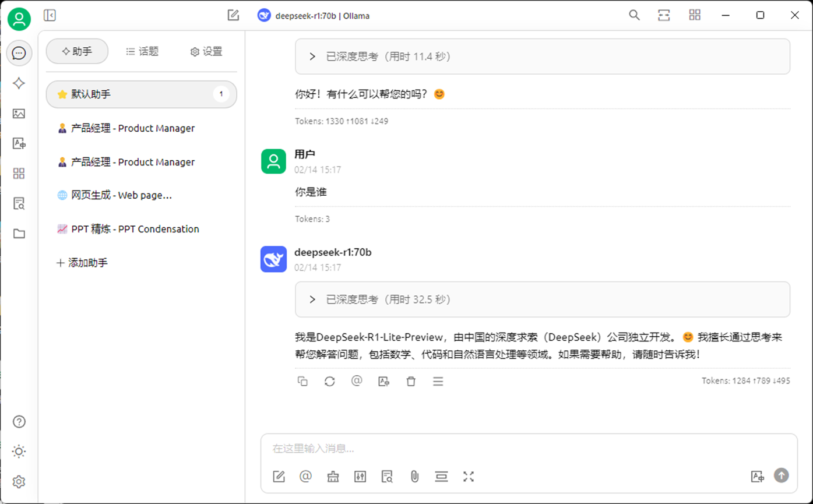Expand the input box to fullscreen
Screen dimensions: 813x504
(469, 477)
